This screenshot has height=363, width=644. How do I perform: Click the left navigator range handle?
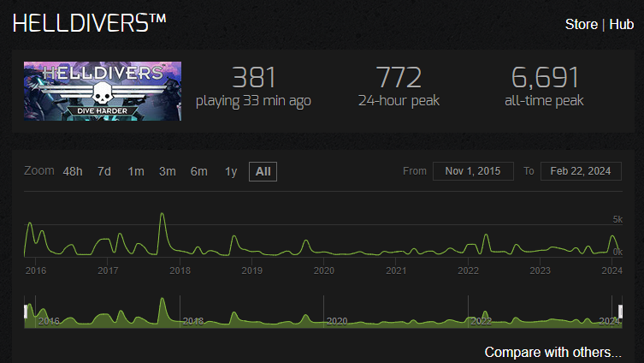pyautogui.click(x=26, y=312)
